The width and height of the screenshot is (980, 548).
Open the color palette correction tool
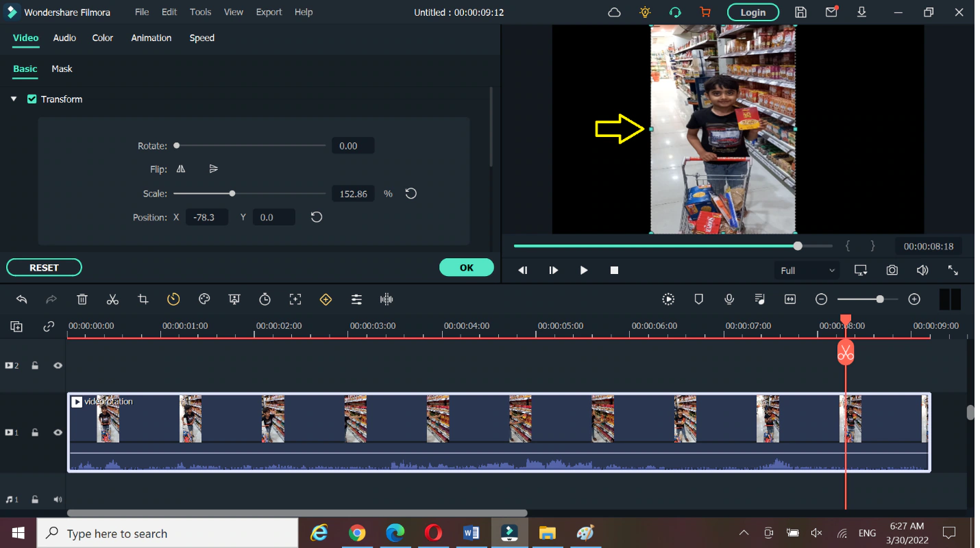204,299
